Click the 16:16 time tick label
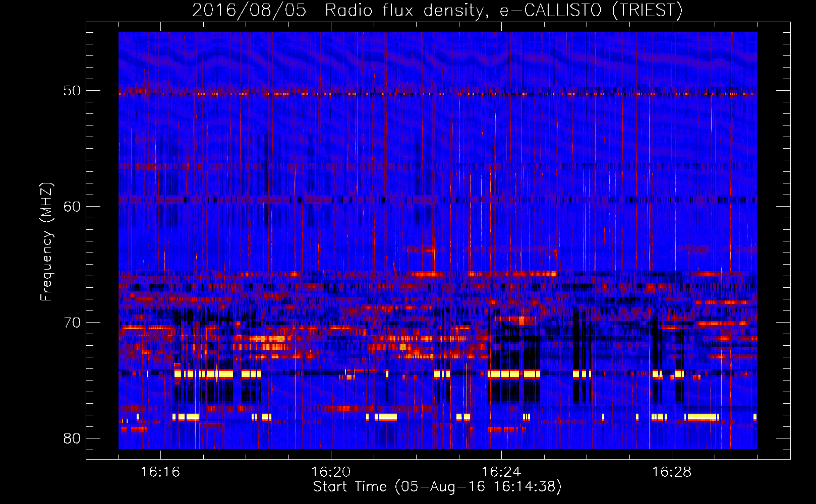Screen dimensions: 816x504 point(160,472)
